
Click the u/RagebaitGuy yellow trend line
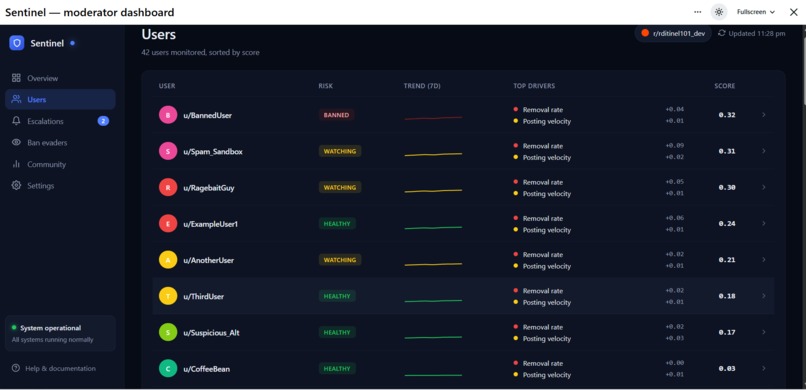[x=433, y=191]
